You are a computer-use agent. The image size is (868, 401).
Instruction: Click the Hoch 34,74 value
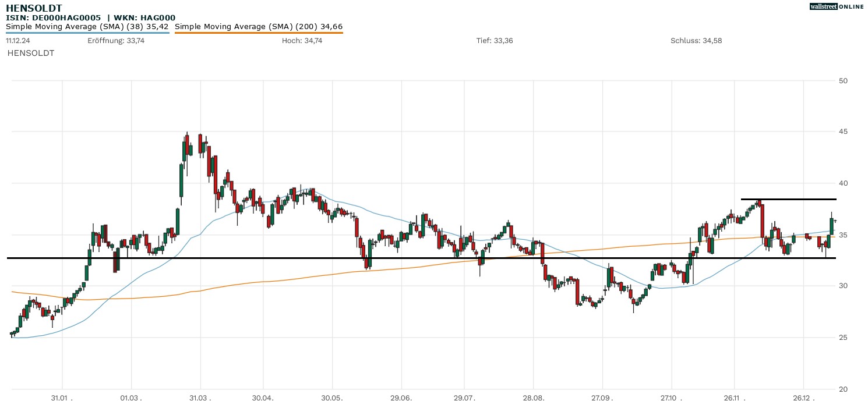[x=302, y=41]
